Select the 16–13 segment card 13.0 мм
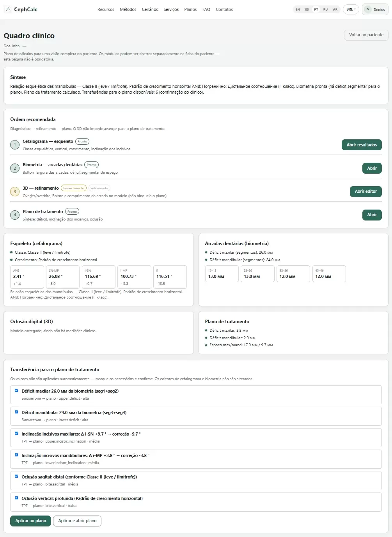The height and width of the screenshot is (537, 392). (222, 274)
